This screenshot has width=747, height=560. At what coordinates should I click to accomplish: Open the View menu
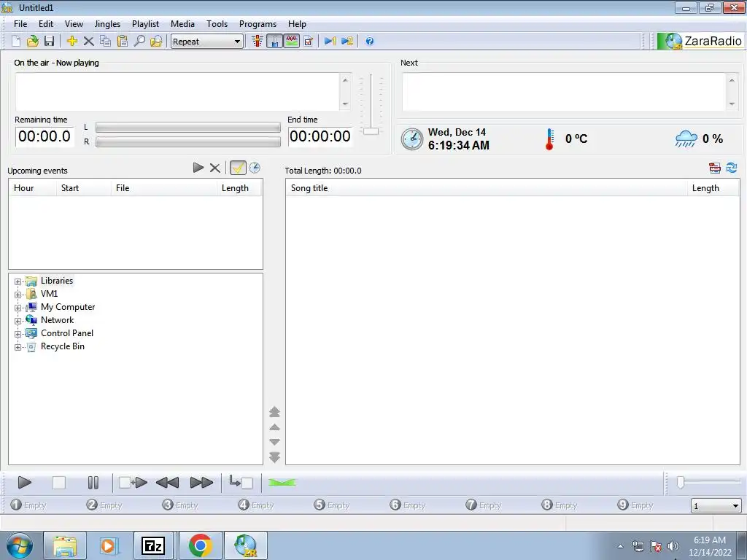point(74,24)
